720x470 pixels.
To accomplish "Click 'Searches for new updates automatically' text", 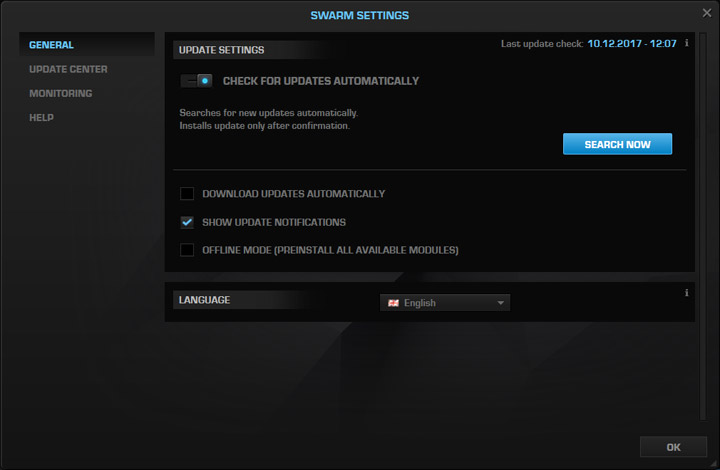I will click(269, 113).
